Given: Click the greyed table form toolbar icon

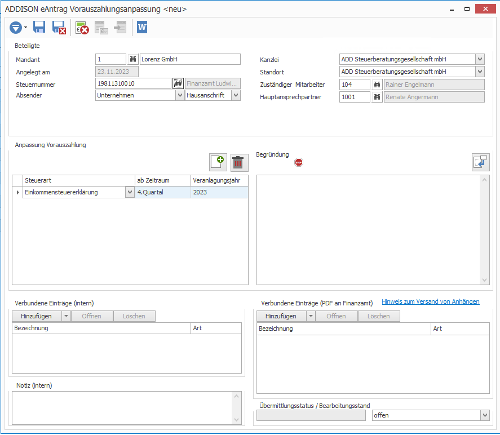Looking at the screenshot, I should (101, 28).
